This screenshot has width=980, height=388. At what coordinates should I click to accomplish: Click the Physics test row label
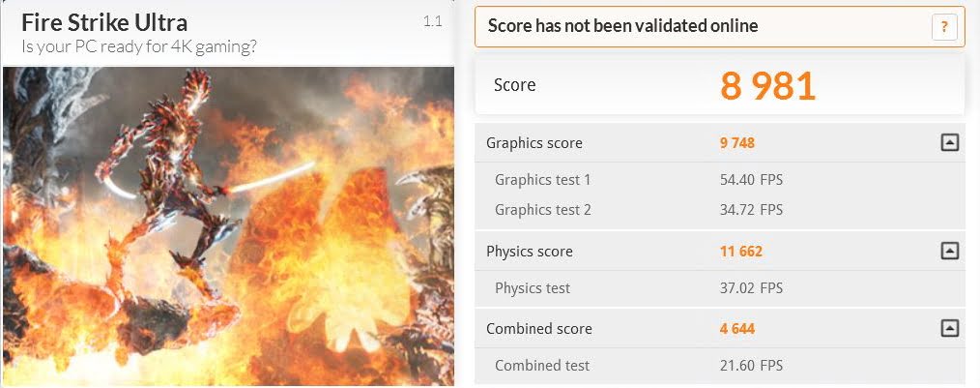click(x=533, y=287)
